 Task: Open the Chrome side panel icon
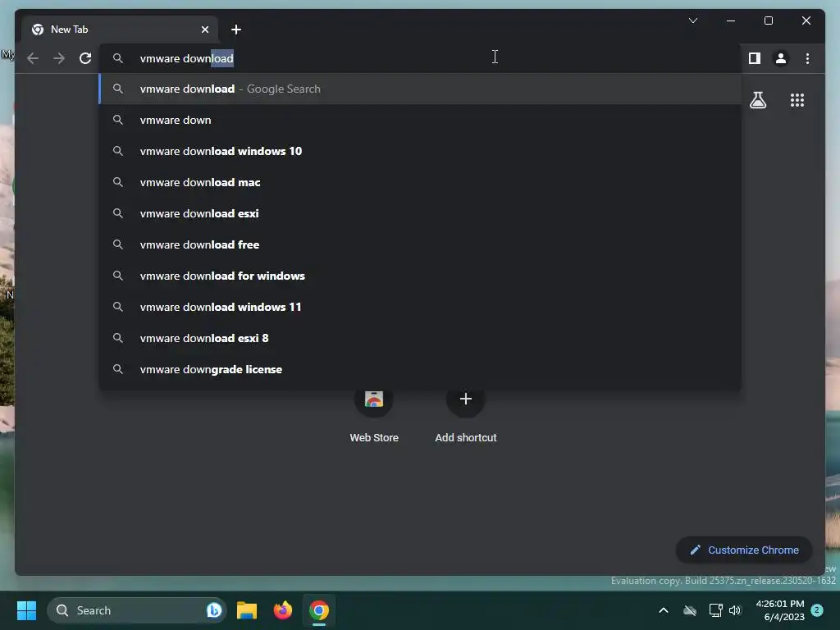tap(755, 58)
